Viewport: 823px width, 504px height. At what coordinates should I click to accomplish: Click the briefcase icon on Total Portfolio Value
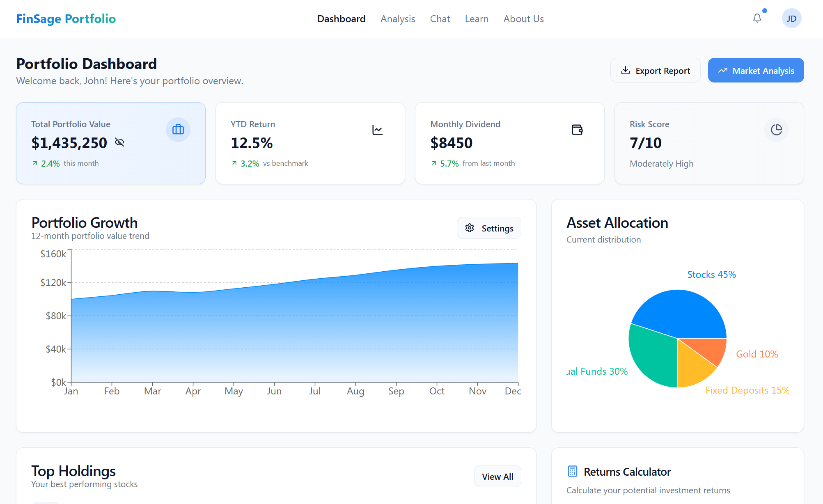click(x=178, y=130)
